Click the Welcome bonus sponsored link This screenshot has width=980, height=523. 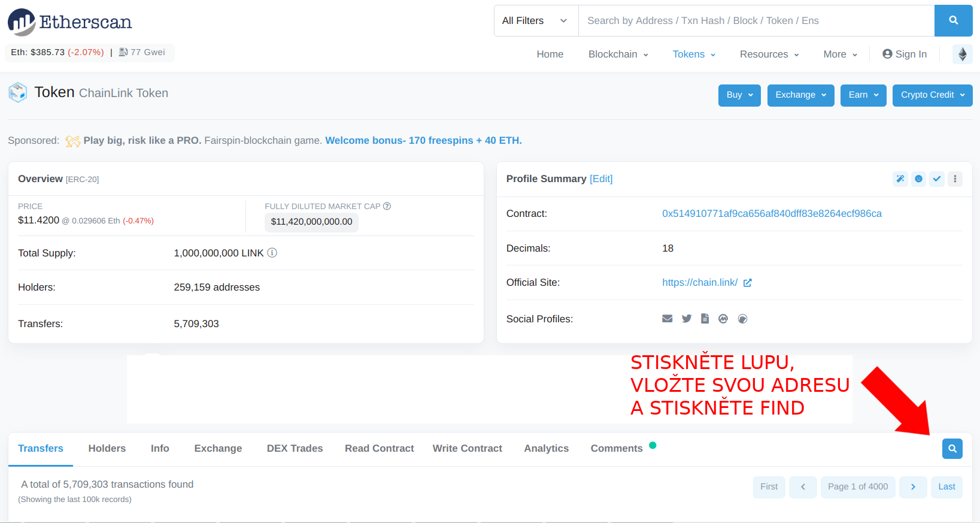click(x=423, y=141)
